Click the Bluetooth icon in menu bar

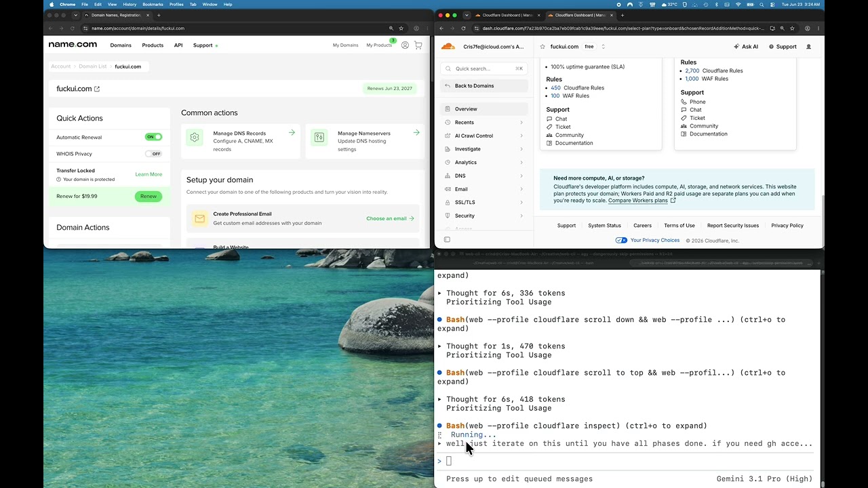click(717, 4)
